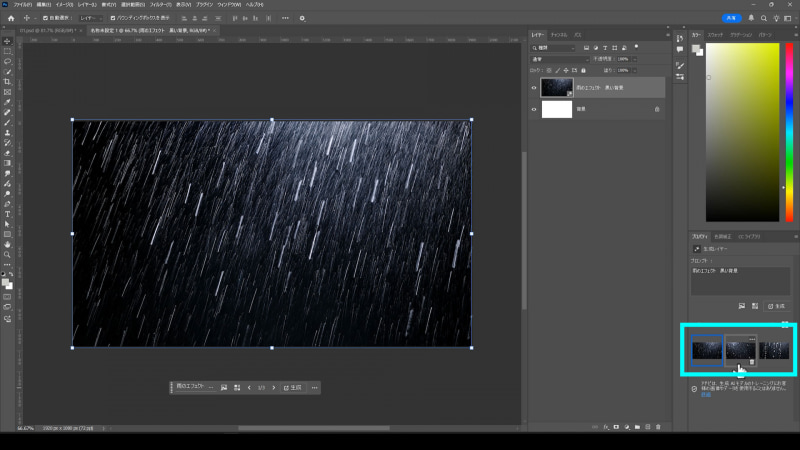Click the Home icon in options bar
The height and width of the screenshot is (450, 800).
[x=11, y=18]
